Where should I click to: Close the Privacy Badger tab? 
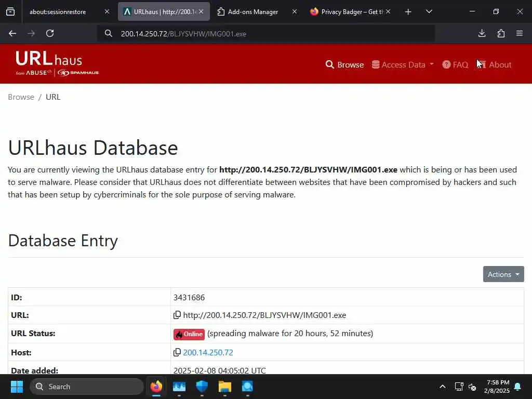point(388,12)
